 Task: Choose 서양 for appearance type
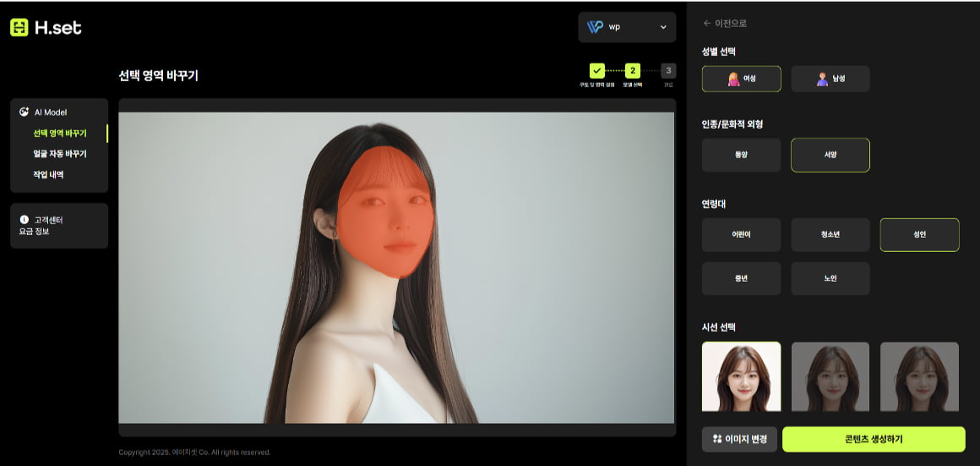click(830, 156)
